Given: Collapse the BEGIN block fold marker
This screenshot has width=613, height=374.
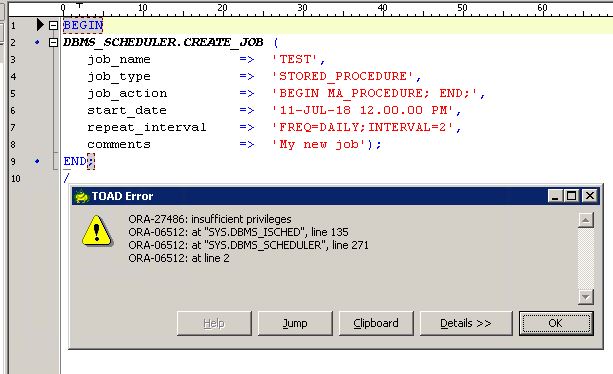Looking at the screenshot, I should point(54,25).
